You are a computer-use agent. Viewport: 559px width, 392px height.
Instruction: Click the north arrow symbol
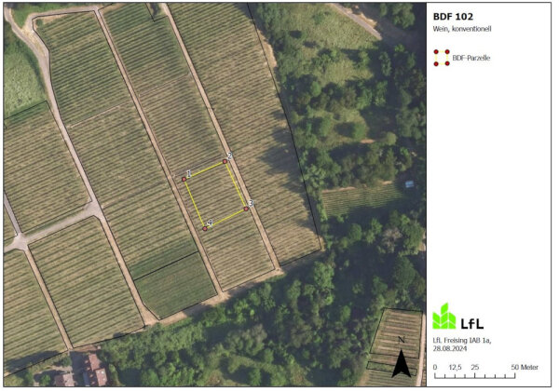[401, 358]
